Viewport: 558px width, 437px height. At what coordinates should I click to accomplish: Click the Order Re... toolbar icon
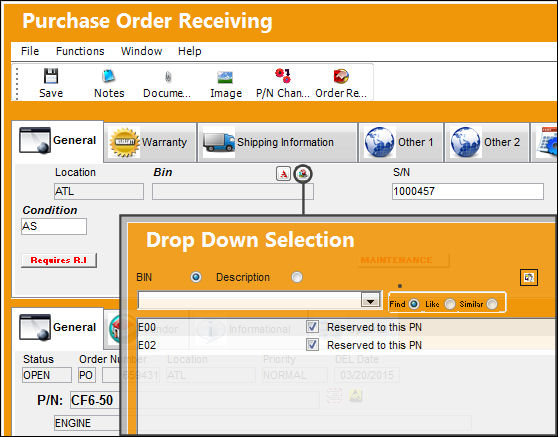(341, 76)
